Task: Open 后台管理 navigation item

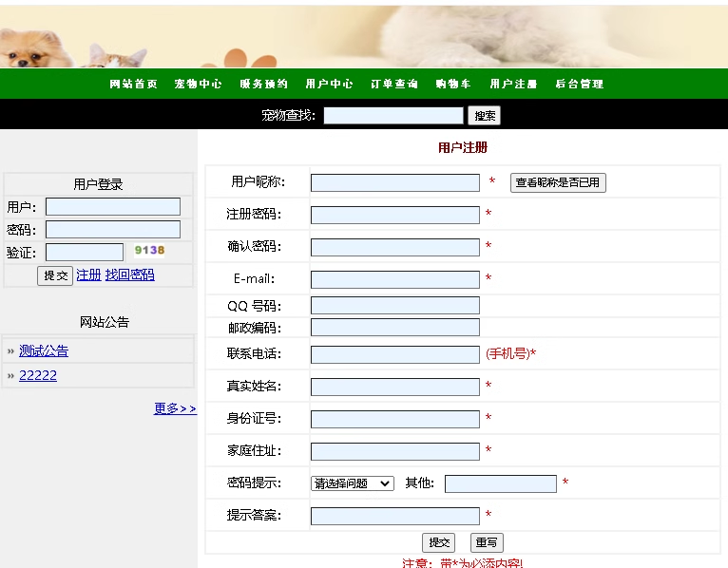Action: [x=580, y=84]
